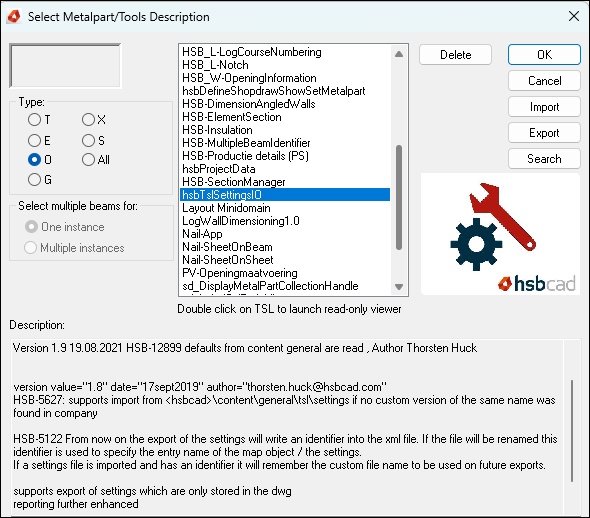Click the Version 1.9 description line
Image resolution: width=590 pixels, height=518 pixels.
click(x=245, y=348)
